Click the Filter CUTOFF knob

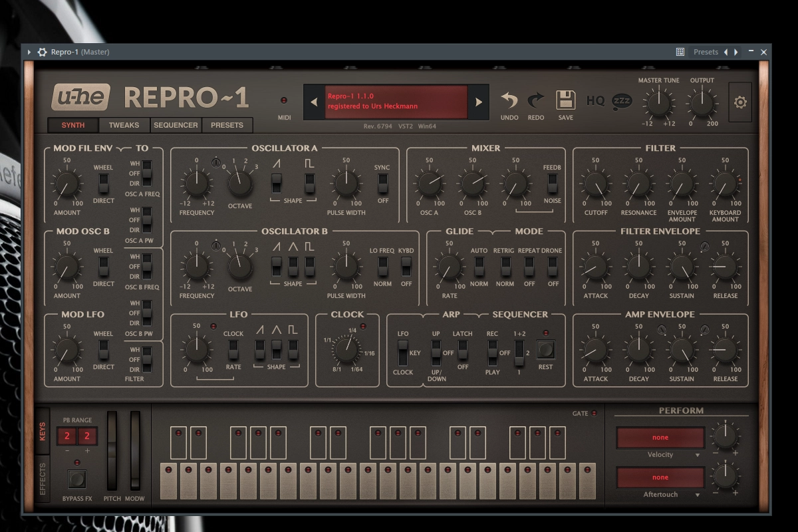(x=595, y=184)
